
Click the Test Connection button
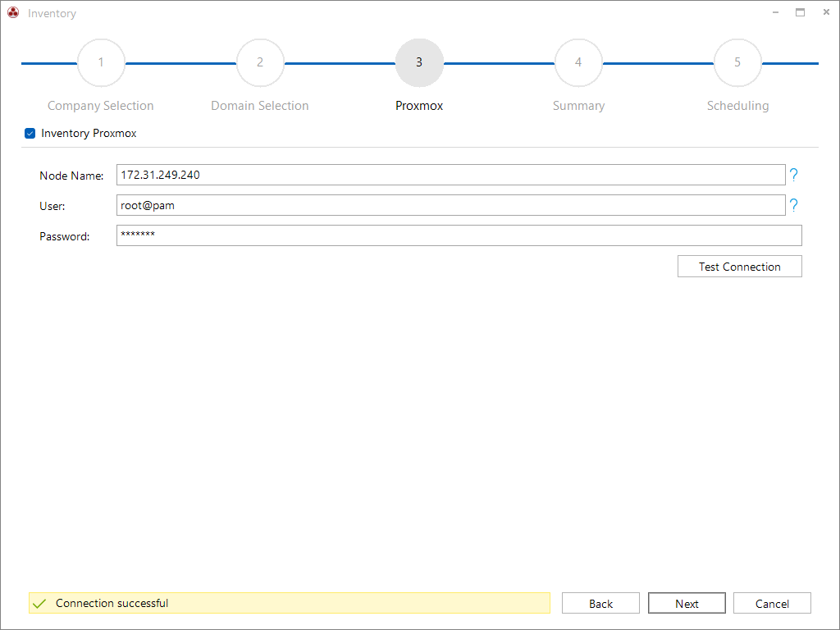point(739,267)
